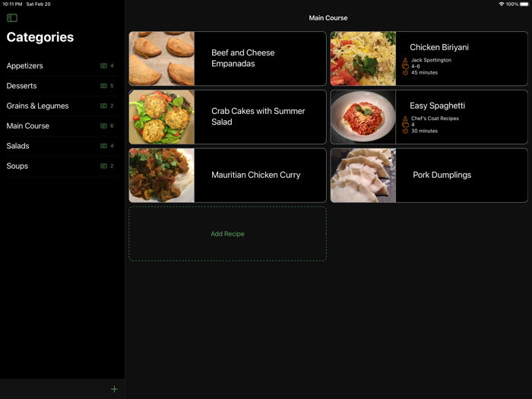Click servings icon on Easy Spaghetti card

(x=405, y=125)
